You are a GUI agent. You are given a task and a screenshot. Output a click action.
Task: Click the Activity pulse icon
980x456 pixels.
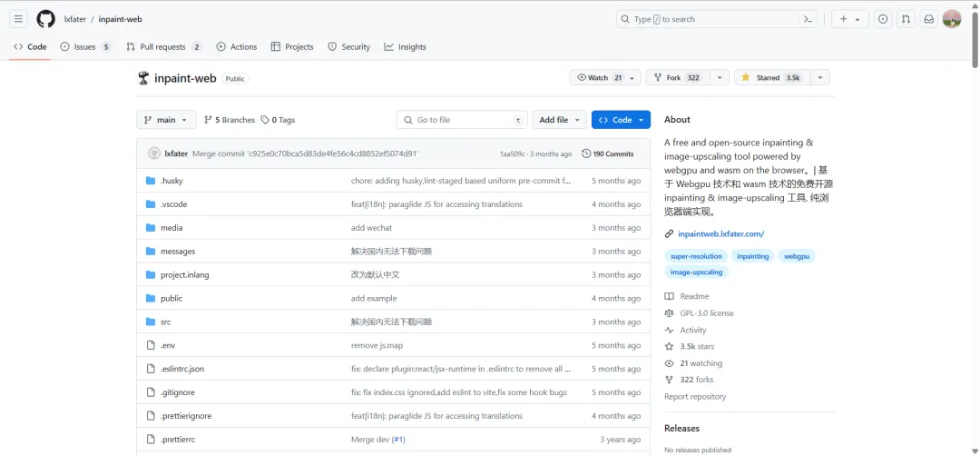coord(669,331)
